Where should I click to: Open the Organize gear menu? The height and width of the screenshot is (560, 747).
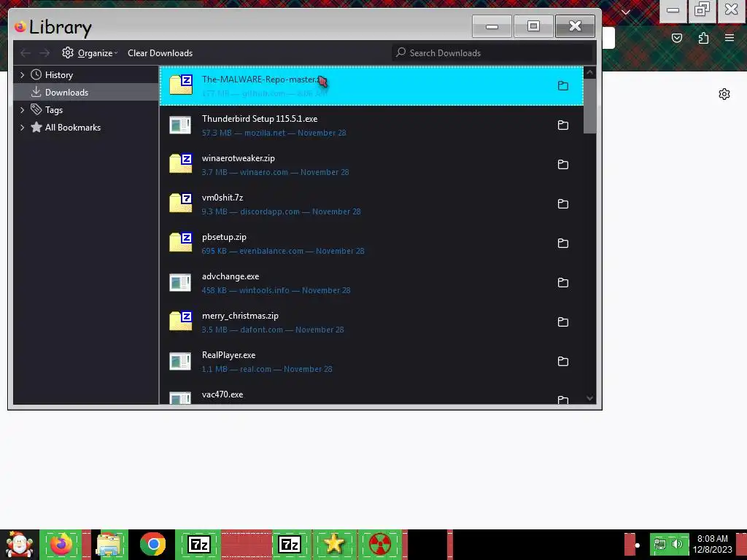pyautogui.click(x=89, y=52)
